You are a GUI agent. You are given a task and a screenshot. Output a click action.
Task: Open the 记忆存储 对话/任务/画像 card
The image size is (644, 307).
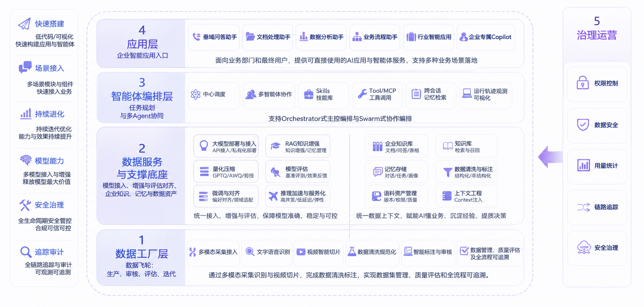[396, 171]
